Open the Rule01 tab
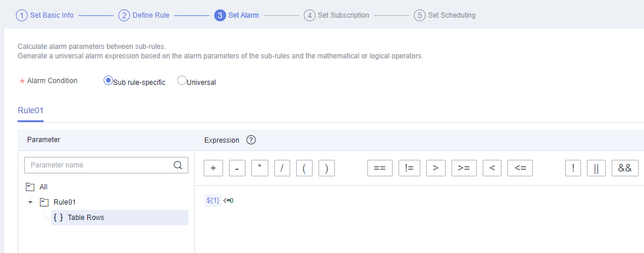 [31, 110]
